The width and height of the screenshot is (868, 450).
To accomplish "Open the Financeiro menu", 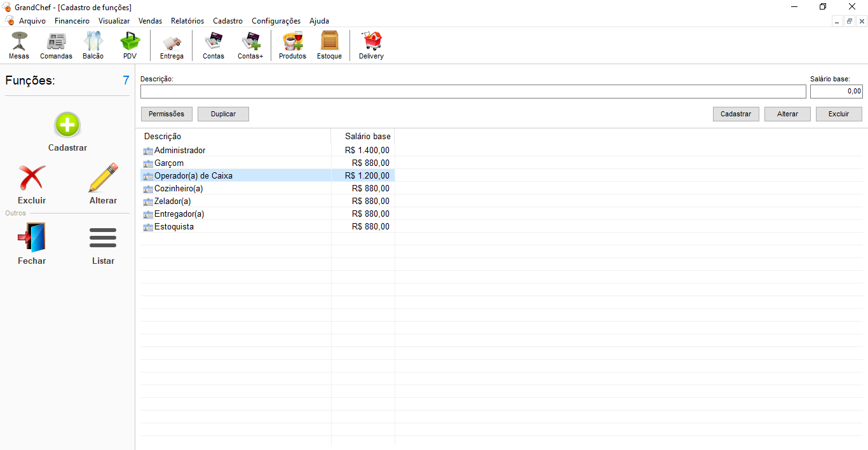I will (72, 21).
